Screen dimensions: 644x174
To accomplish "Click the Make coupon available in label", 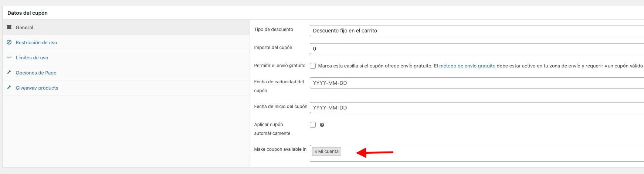I will click(280, 149).
